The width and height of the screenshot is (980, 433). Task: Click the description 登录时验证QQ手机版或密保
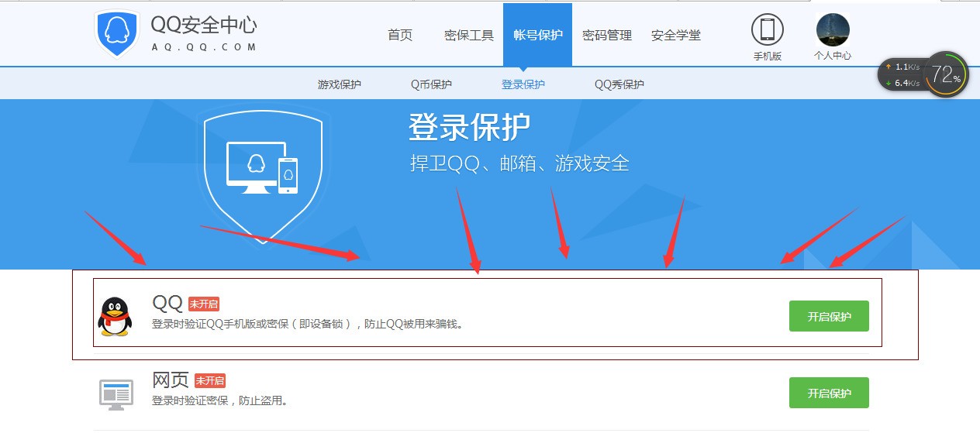click(308, 324)
